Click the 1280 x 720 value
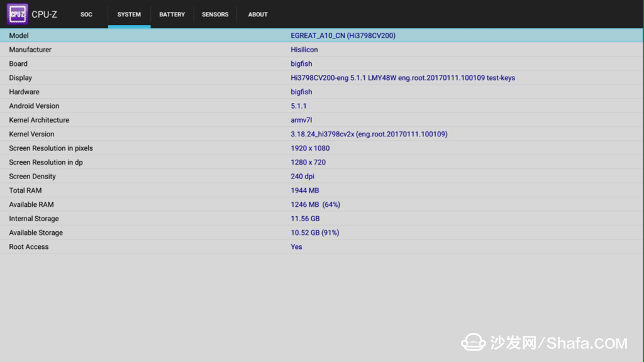 [x=308, y=162]
